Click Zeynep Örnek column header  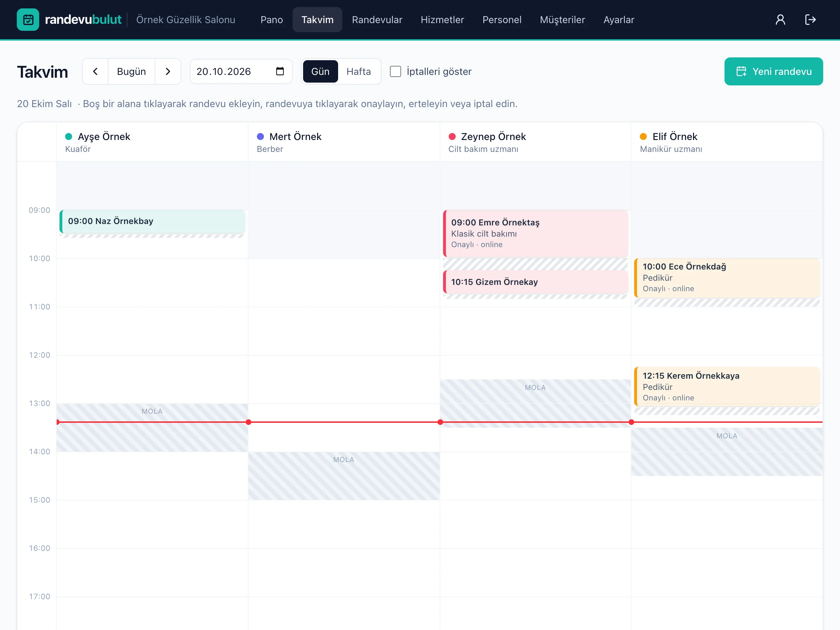click(x=535, y=142)
